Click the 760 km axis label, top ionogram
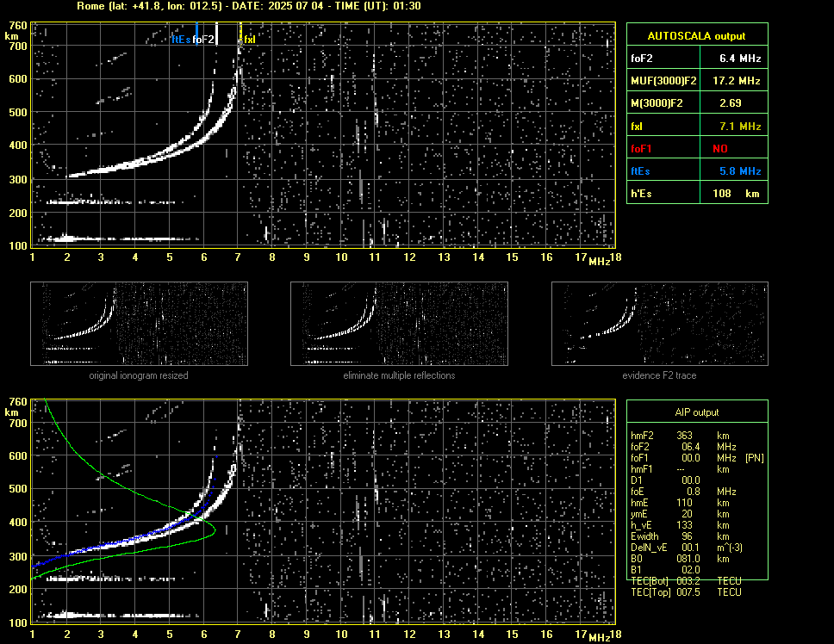 pos(17,26)
